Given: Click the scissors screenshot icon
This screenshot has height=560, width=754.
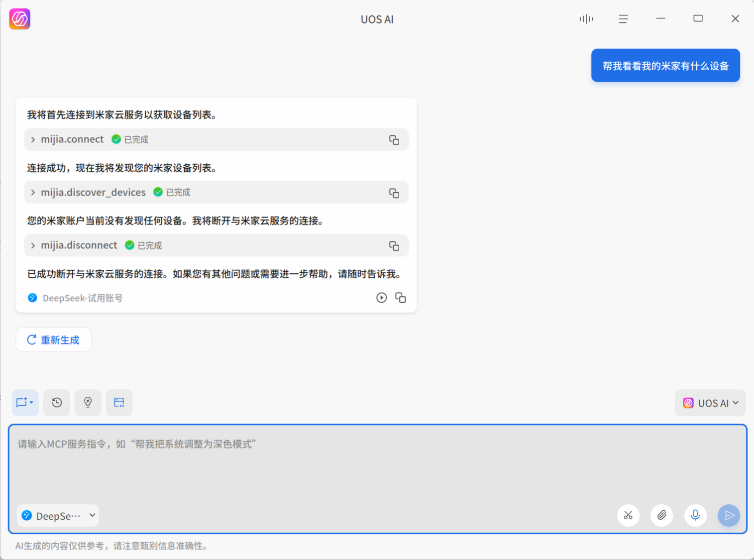Looking at the screenshot, I should pyautogui.click(x=629, y=515).
